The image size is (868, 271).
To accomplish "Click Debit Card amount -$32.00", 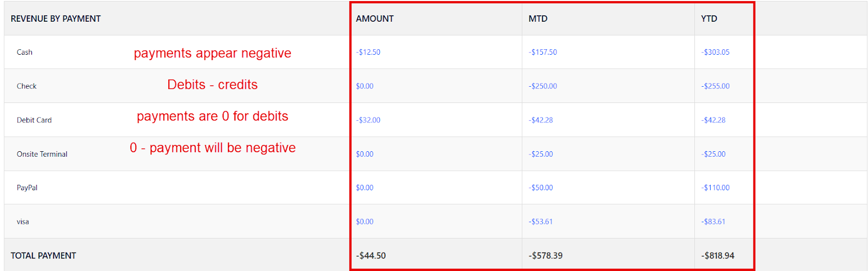I will [368, 120].
